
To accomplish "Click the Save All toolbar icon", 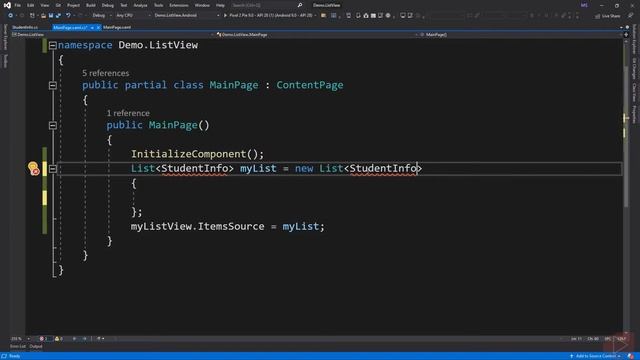I will 58,16.
